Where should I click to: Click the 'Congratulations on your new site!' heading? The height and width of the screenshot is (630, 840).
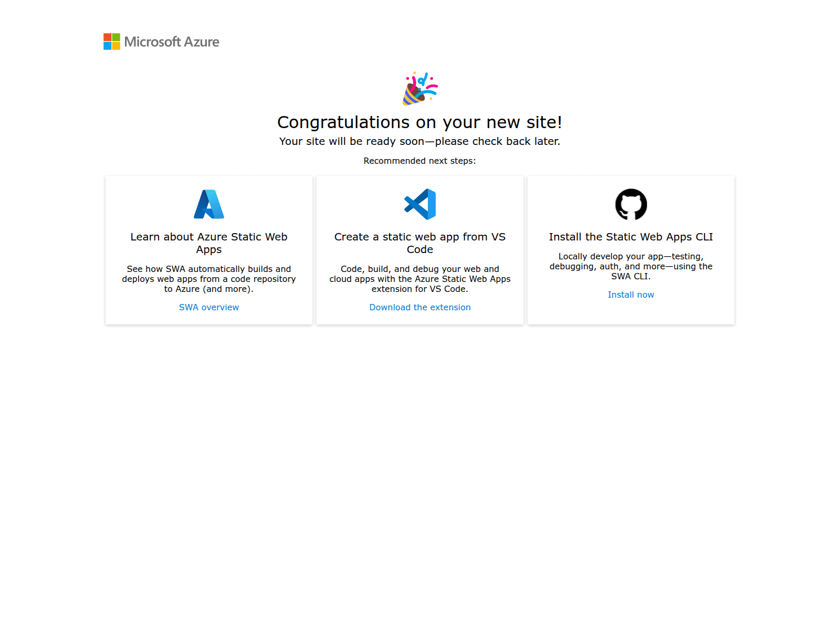tap(420, 122)
